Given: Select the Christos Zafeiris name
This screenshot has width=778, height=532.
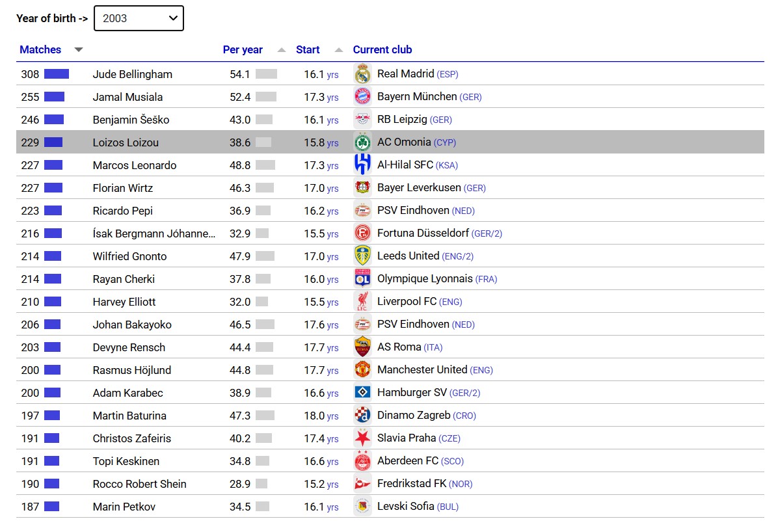Looking at the screenshot, I should [132, 439].
